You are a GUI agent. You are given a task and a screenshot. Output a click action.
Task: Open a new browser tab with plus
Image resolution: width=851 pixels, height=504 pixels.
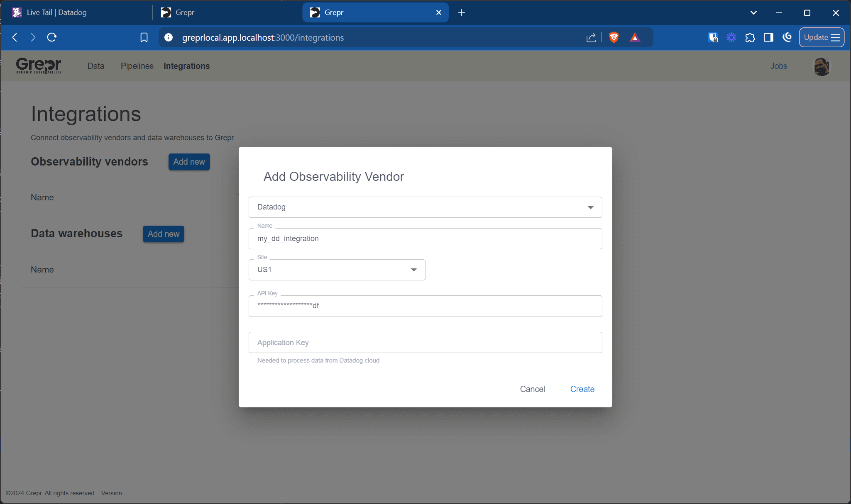pos(462,12)
